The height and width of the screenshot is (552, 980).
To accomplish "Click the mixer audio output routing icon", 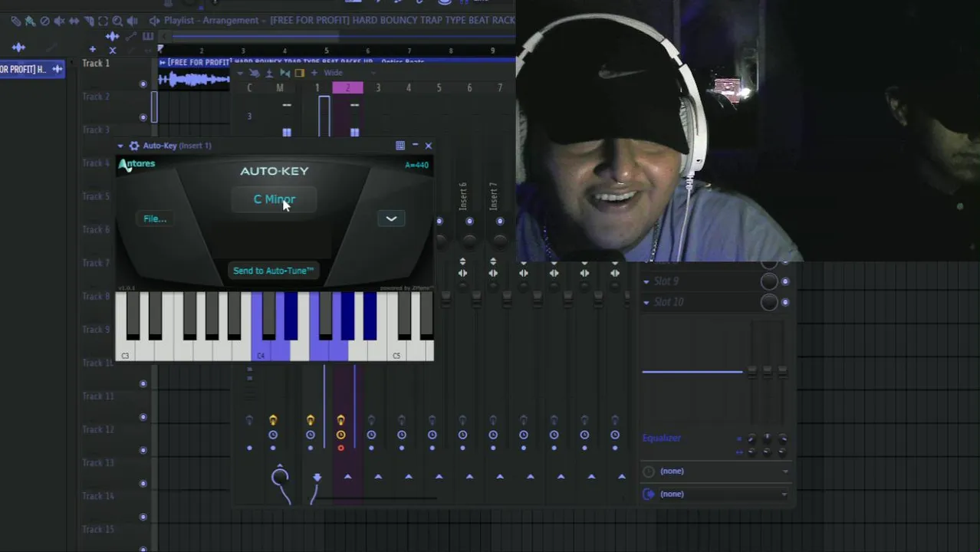I will (649, 495).
